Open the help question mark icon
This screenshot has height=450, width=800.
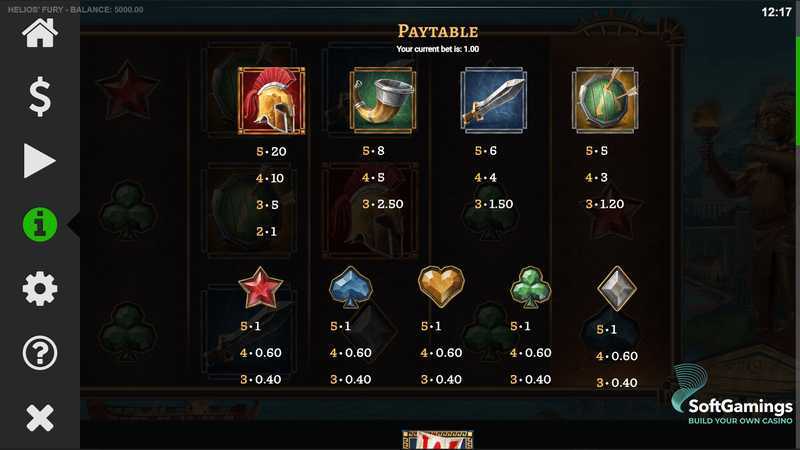point(40,353)
